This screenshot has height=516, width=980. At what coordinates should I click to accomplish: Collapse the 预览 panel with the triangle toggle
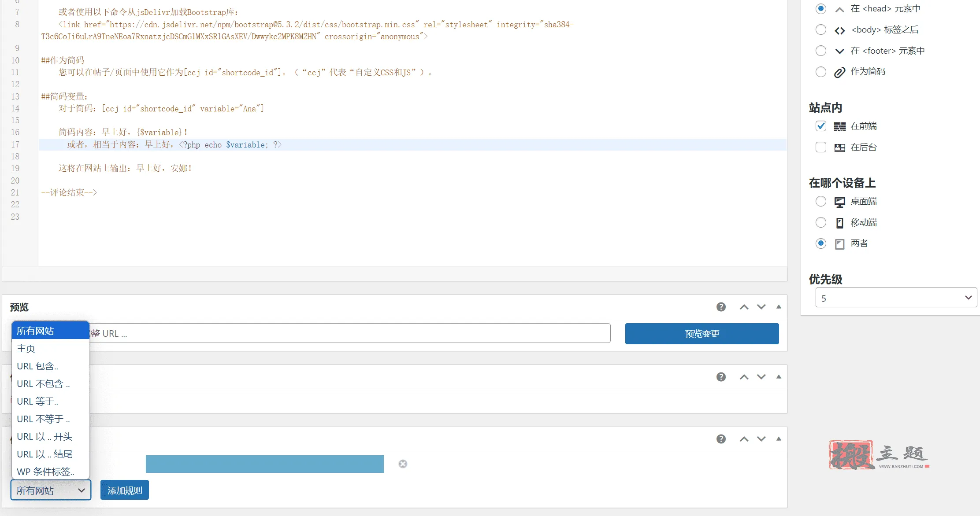pyautogui.click(x=779, y=307)
